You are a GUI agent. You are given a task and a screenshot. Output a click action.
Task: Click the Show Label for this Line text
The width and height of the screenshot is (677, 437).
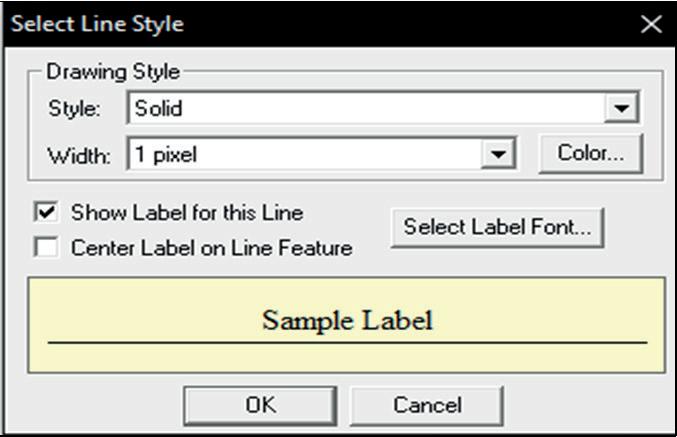click(186, 213)
